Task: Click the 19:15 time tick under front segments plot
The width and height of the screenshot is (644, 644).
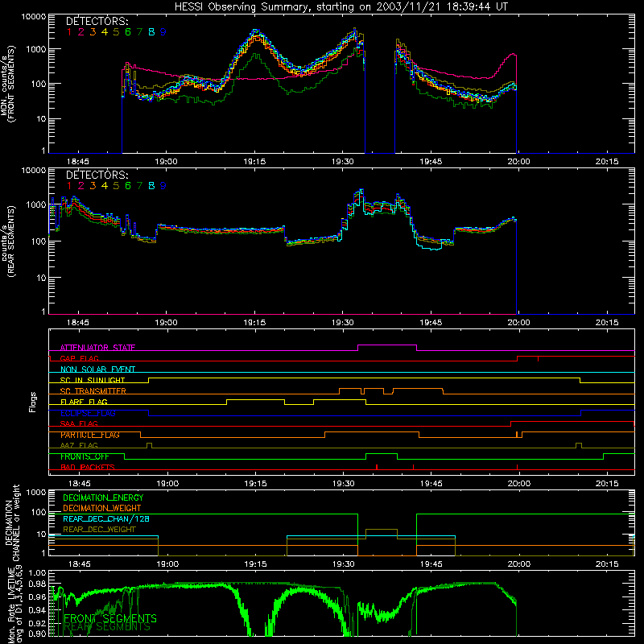Action: click(x=254, y=162)
